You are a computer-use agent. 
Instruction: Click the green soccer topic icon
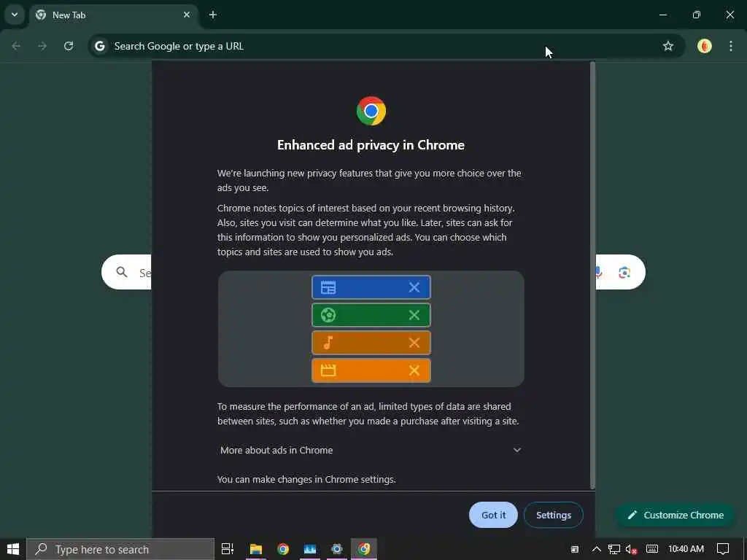coord(328,315)
